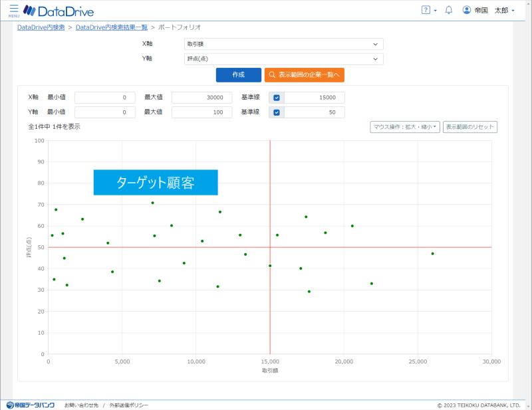Click the highest scatter point near score 70

coord(153,203)
